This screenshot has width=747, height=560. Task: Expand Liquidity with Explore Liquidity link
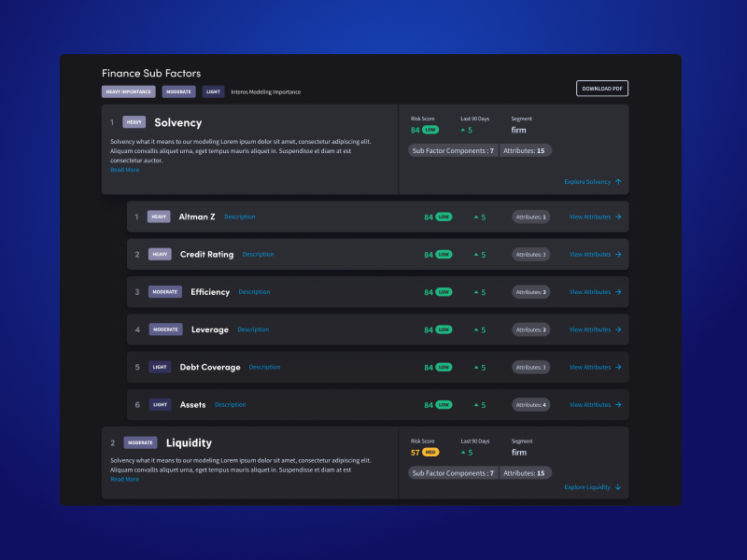coord(587,486)
